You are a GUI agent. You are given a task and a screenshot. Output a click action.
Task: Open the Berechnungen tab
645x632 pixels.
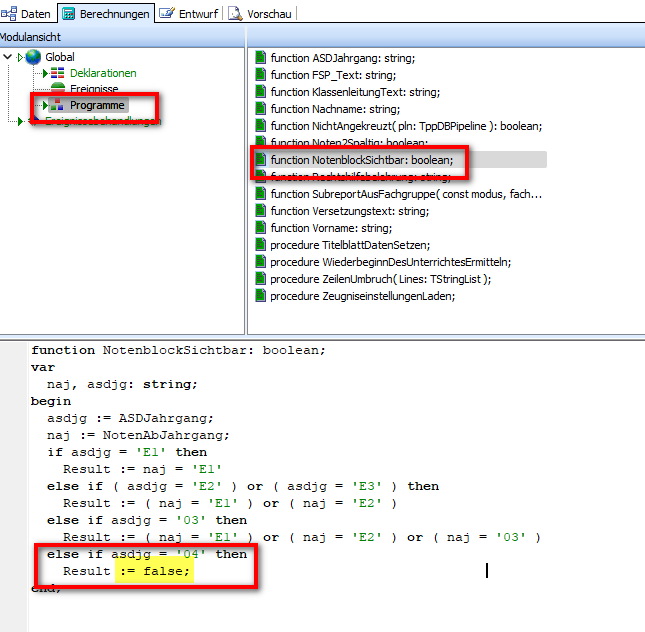106,14
